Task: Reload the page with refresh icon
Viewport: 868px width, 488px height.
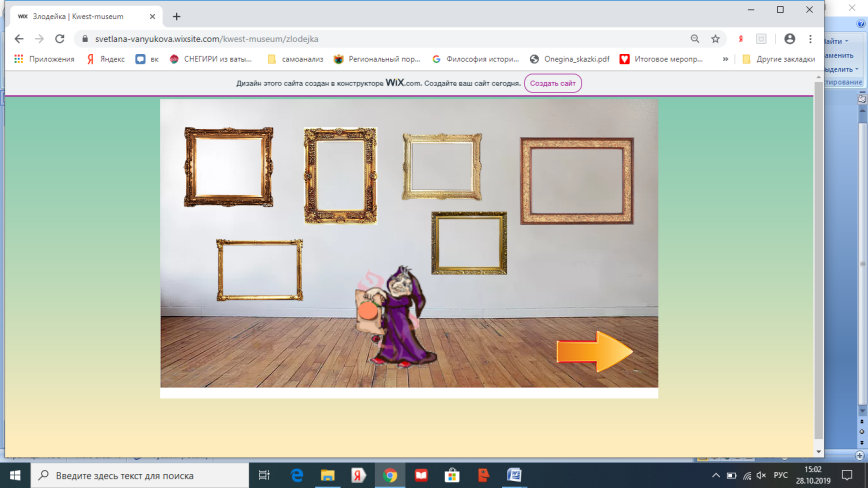Action: click(x=60, y=39)
